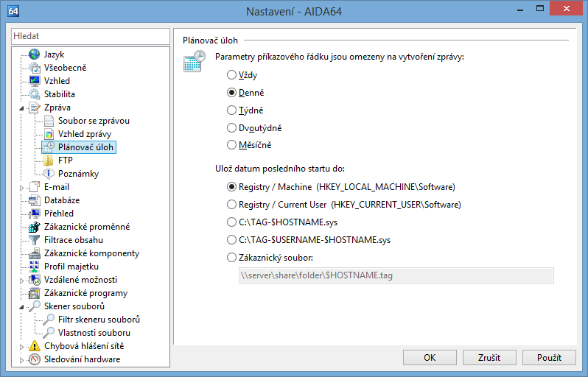Open the Poznámky settings page
The height and width of the screenshot is (377, 588).
78,174
